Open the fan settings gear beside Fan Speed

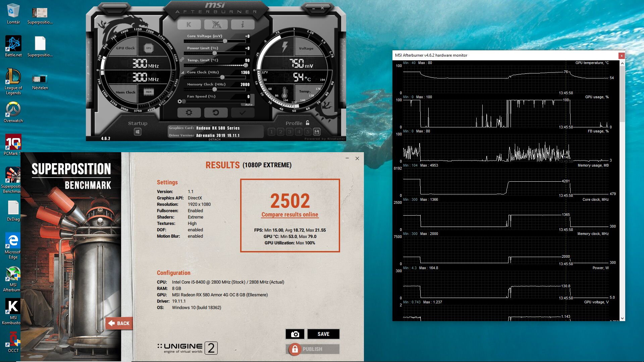click(x=180, y=101)
